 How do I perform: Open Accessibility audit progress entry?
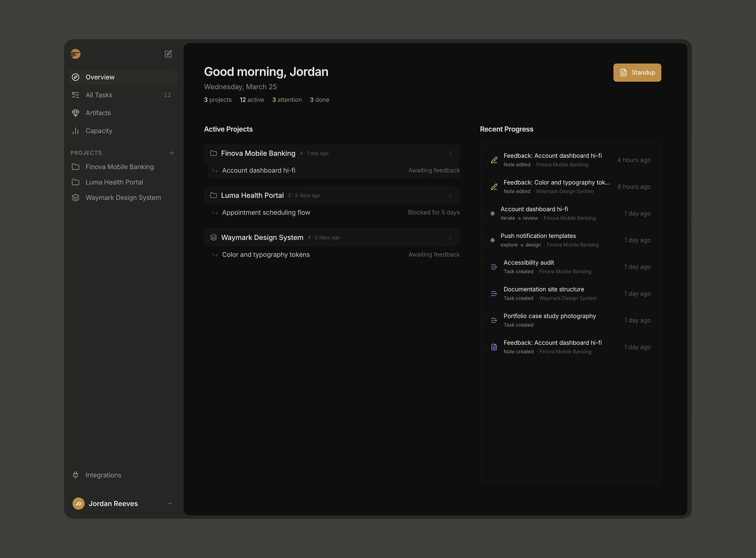click(570, 267)
